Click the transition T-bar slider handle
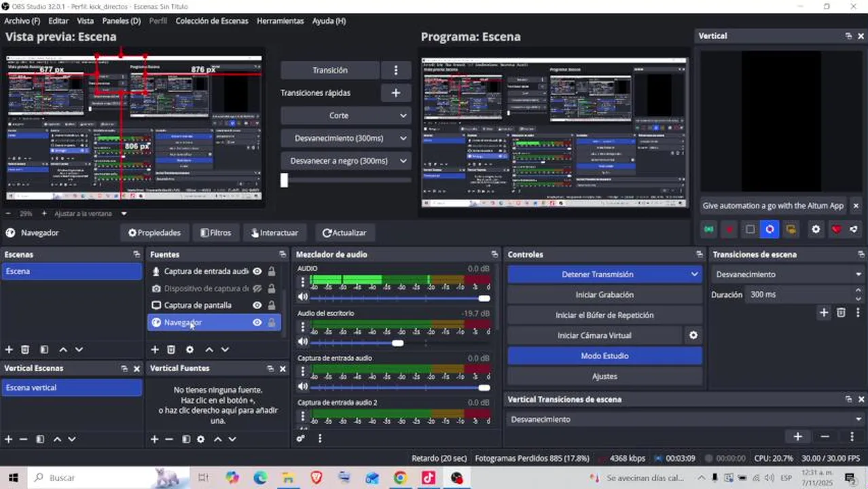Image resolution: width=868 pixels, height=489 pixels. tap(284, 180)
